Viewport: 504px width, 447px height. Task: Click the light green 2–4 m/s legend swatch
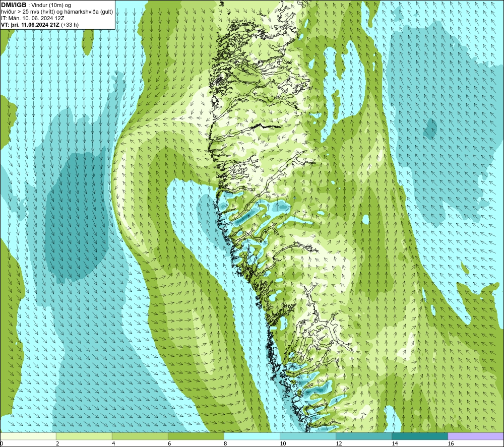[x=84, y=436]
